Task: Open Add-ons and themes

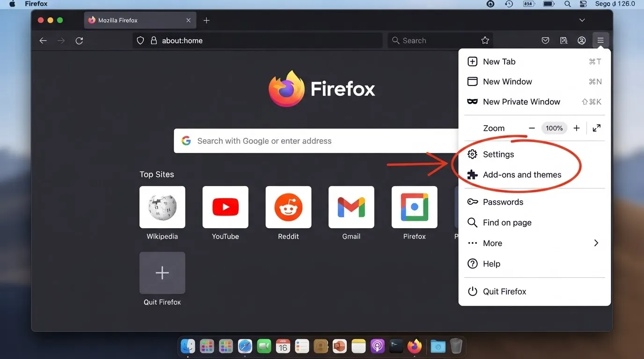Action: (x=534, y=175)
